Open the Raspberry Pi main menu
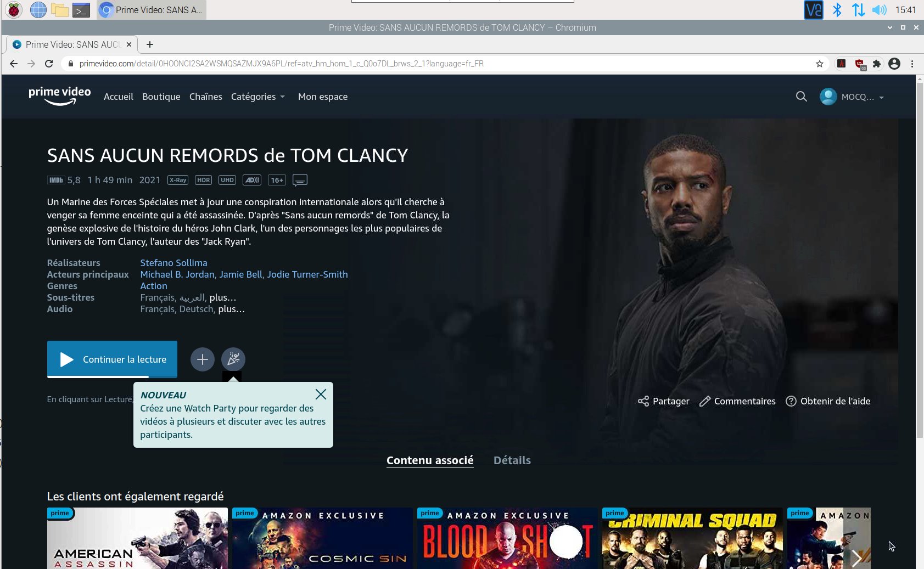Image resolution: width=924 pixels, height=569 pixels. point(14,10)
